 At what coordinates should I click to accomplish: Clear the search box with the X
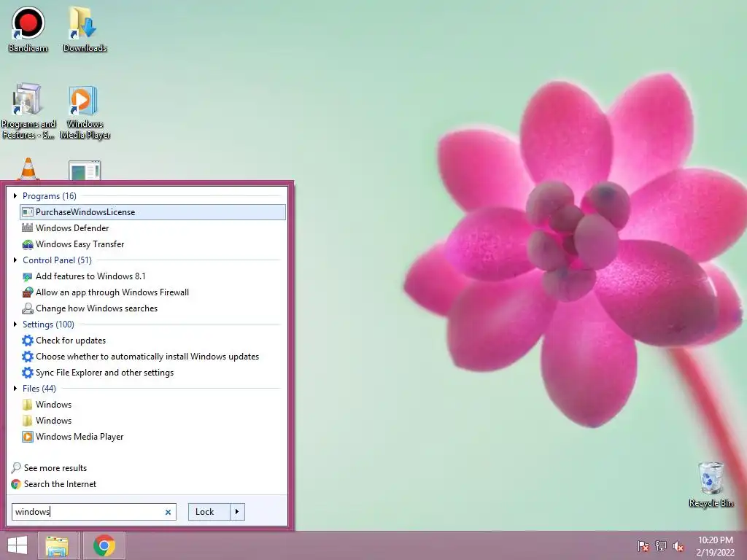click(x=169, y=513)
